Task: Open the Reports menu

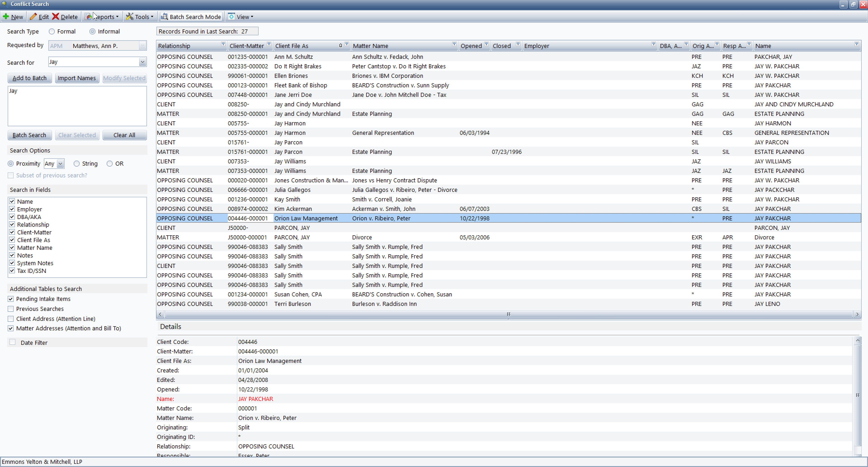Action: click(x=102, y=17)
